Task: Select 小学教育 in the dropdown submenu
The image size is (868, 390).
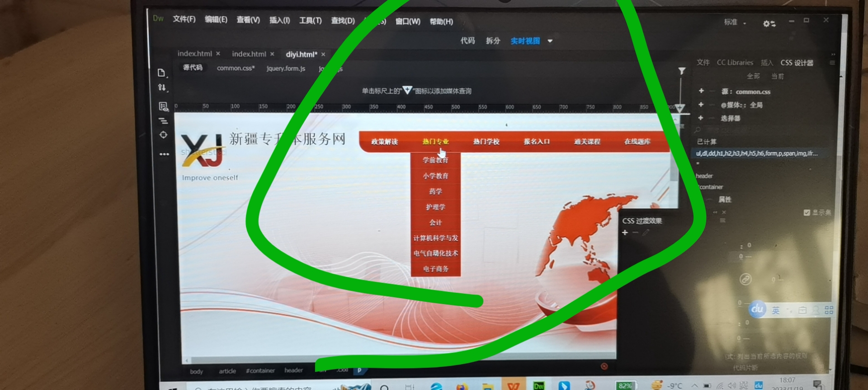Action: coord(436,176)
